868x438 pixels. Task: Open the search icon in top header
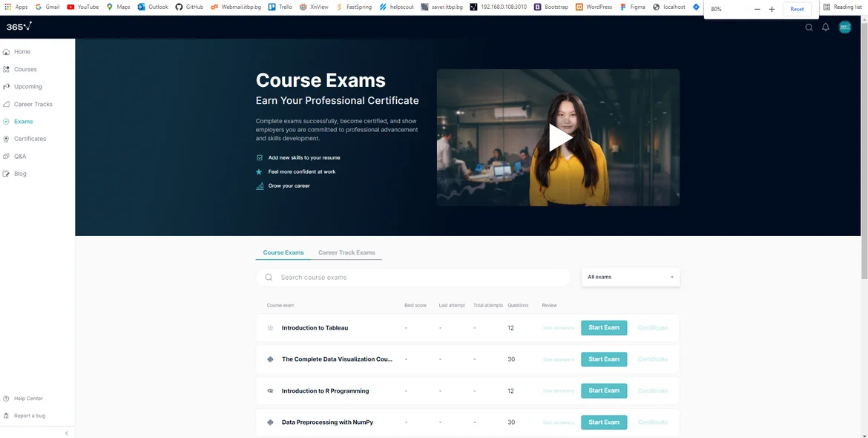pos(809,27)
